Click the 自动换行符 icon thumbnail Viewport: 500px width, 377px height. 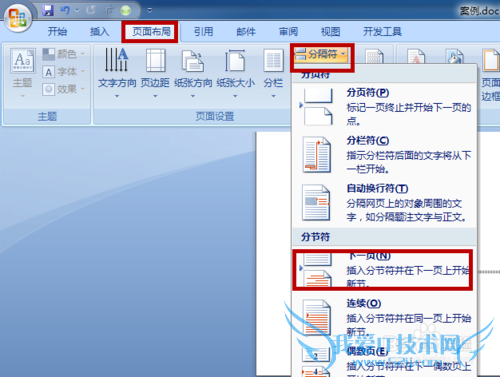click(x=316, y=202)
